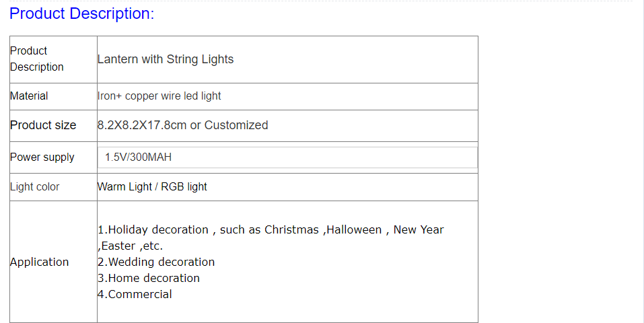Click the blue "Product Description:" heading
Viewport: 644px width, 323px height.
(81, 13)
